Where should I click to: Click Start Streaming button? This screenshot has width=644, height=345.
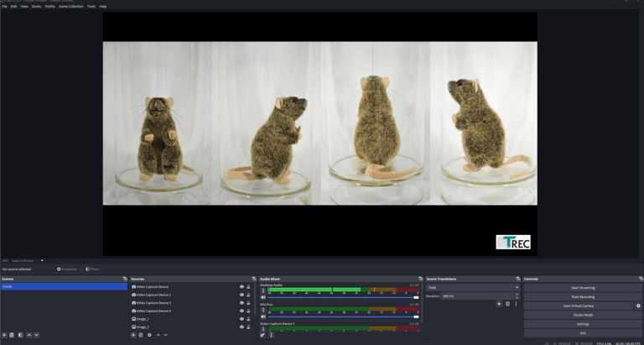[583, 288]
